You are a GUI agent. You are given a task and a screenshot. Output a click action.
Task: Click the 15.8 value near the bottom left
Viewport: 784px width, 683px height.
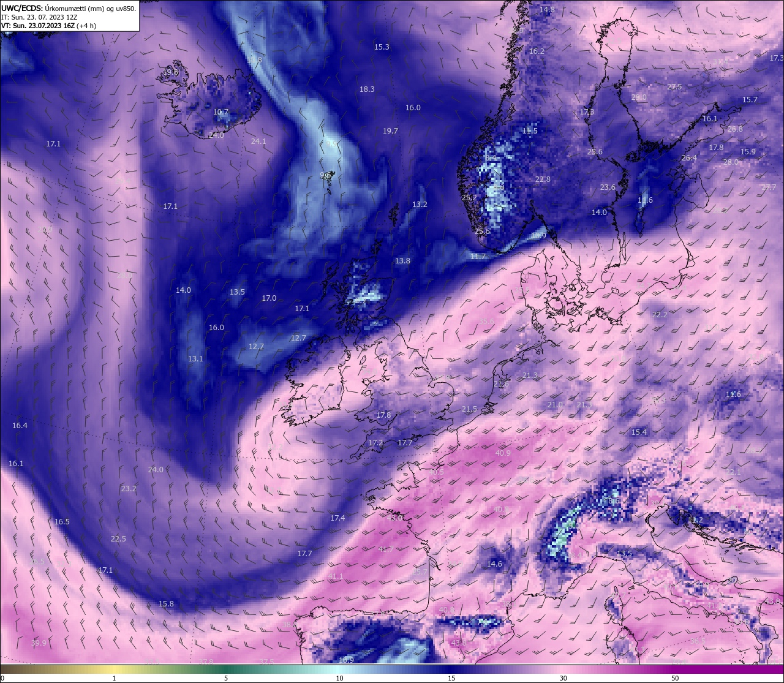[166, 604]
